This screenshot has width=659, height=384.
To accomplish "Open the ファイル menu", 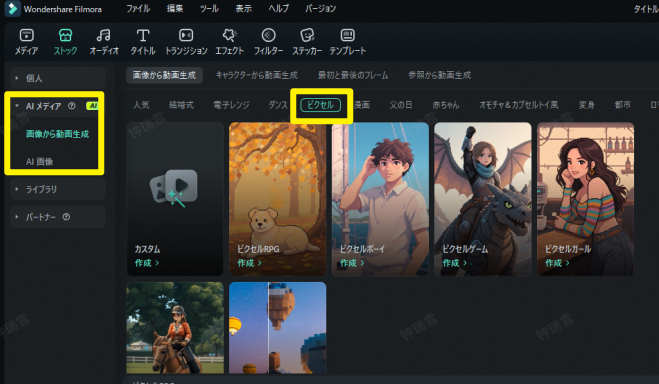I will point(138,8).
